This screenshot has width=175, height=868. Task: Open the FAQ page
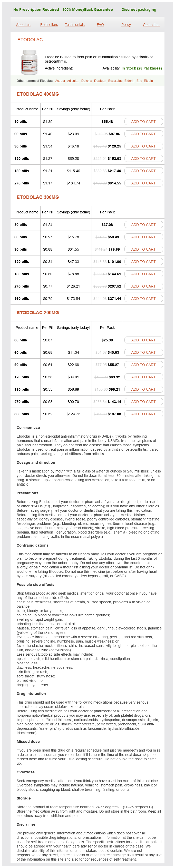click(100, 25)
